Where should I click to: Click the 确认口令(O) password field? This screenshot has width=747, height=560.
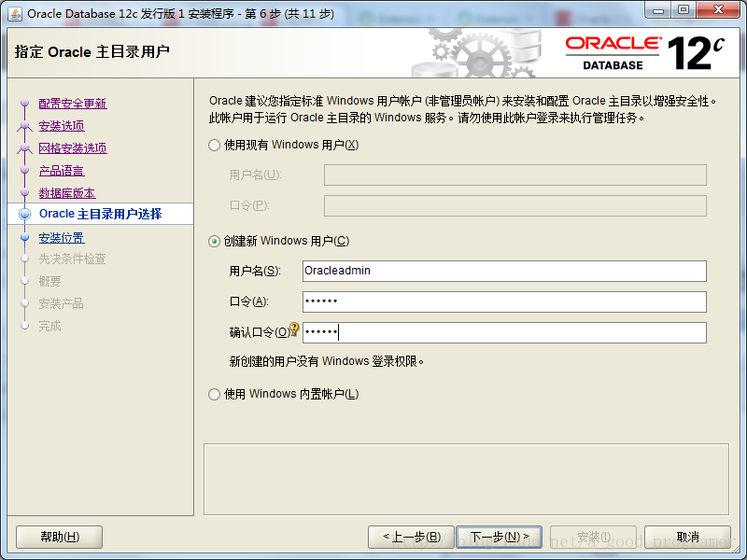tap(504, 332)
